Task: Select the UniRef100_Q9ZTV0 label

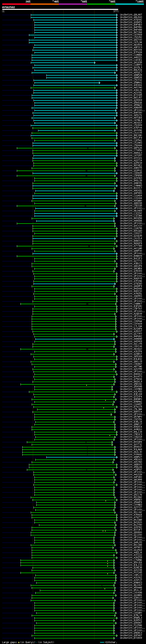Action: [131, 40]
